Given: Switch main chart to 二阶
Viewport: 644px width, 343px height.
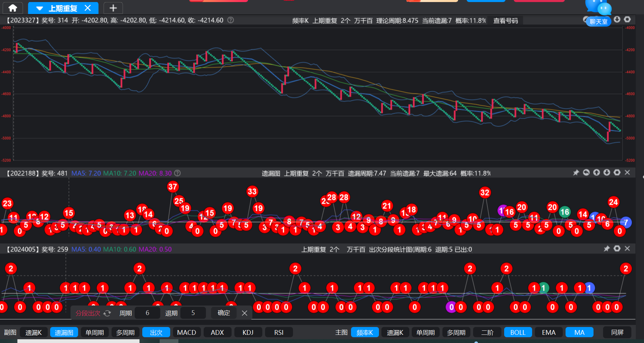Looking at the screenshot, I should coord(487,332).
